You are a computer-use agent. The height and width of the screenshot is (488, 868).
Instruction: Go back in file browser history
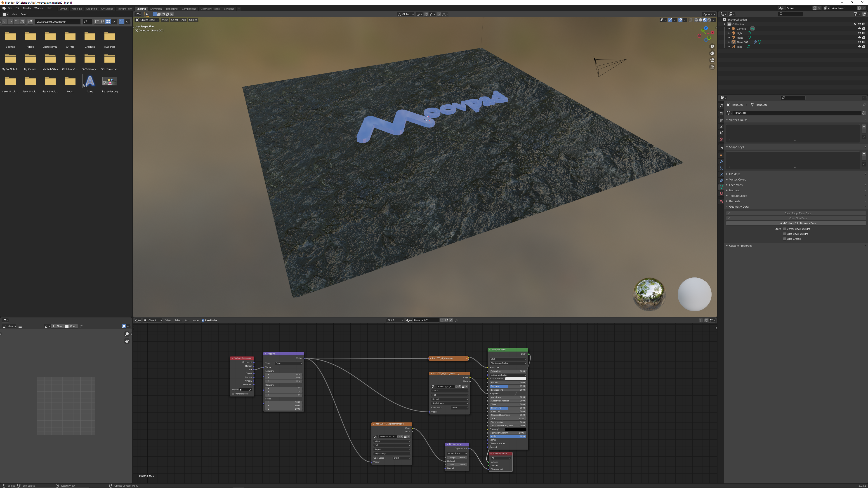click(5, 21)
